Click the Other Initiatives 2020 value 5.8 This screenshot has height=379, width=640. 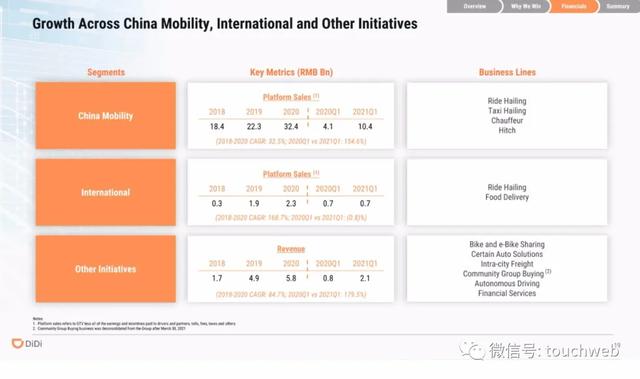[291, 278]
